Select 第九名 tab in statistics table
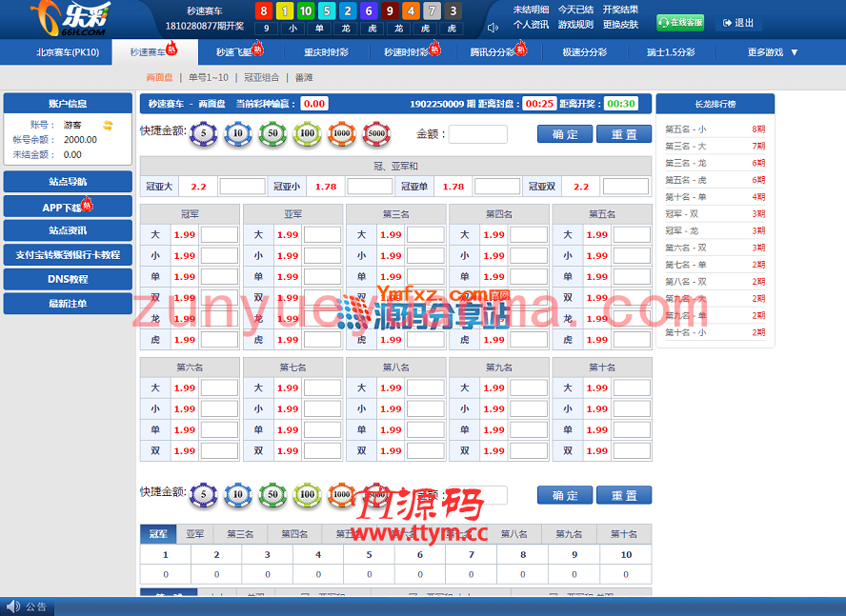 (x=569, y=534)
